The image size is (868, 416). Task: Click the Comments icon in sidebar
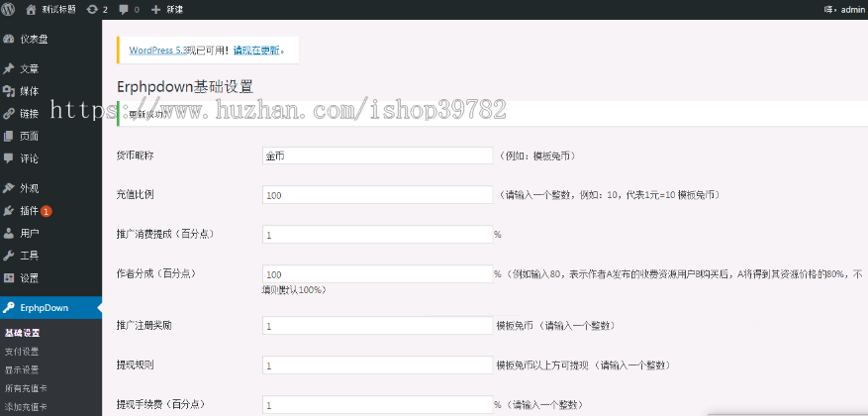(x=8, y=158)
